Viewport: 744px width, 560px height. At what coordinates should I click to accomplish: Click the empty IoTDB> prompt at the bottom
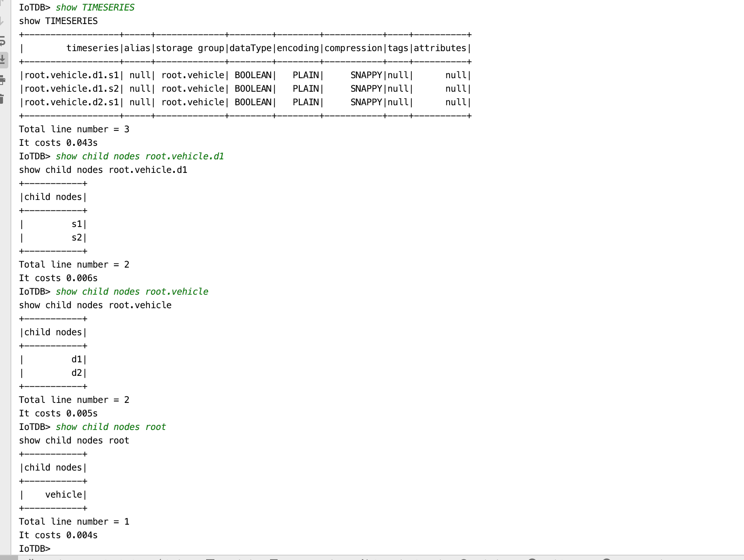(x=35, y=548)
